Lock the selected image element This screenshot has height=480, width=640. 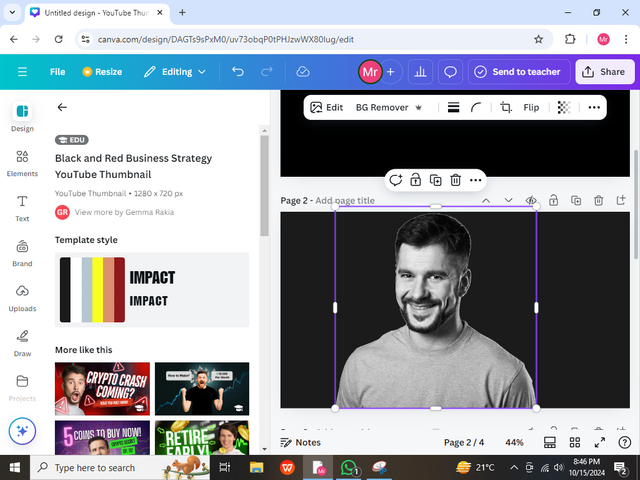tap(416, 180)
